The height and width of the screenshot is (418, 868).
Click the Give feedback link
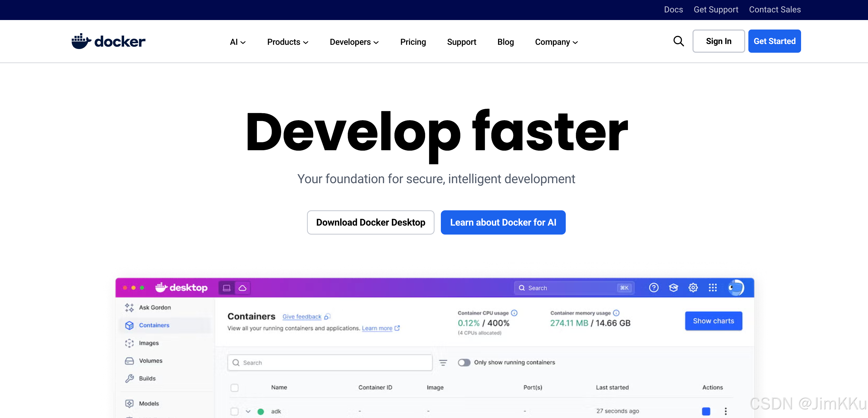[302, 317]
